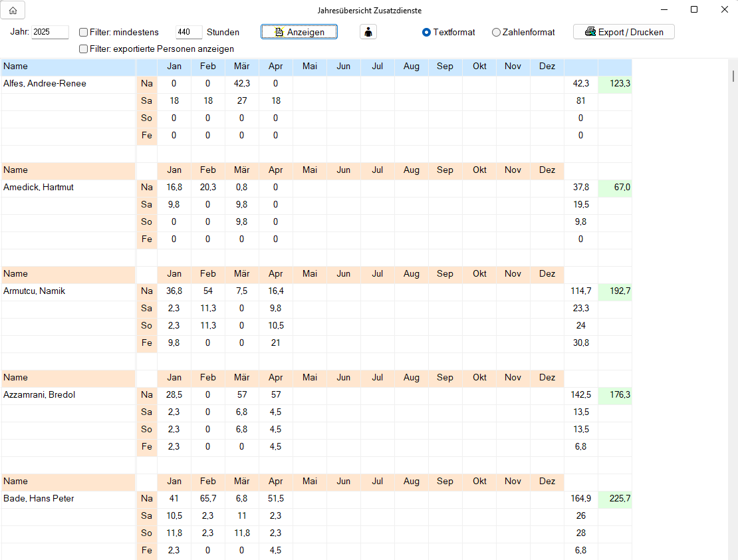Screen dimensions: 738x560
Task: Click the person silhouette icon button
Action: pos(368,32)
